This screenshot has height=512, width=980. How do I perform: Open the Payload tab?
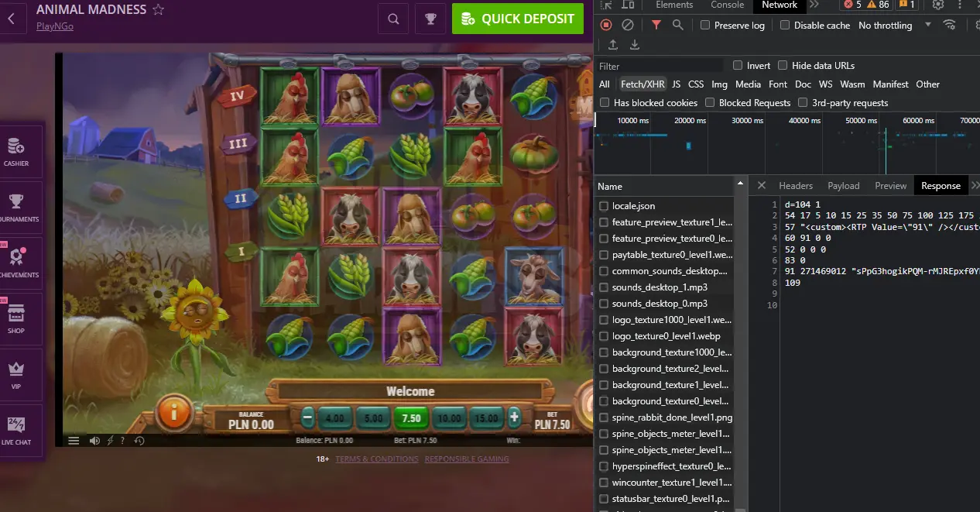point(844,186)
